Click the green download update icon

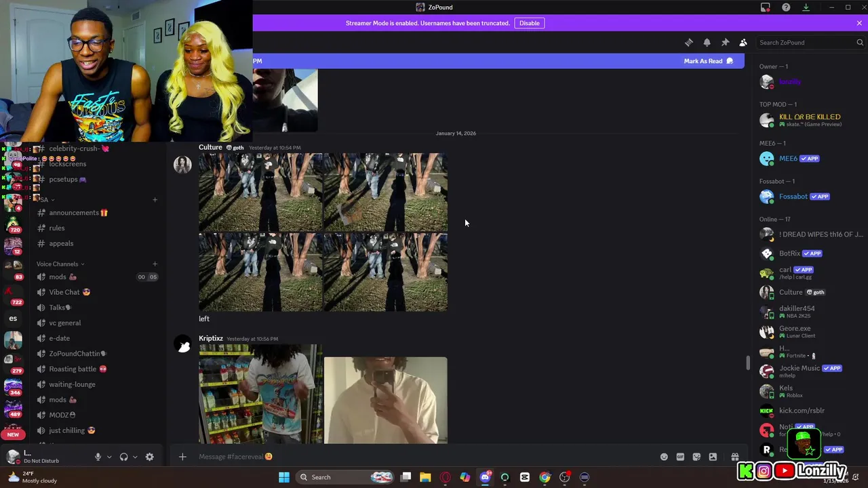pyautogui.click(x=806, y=7)
